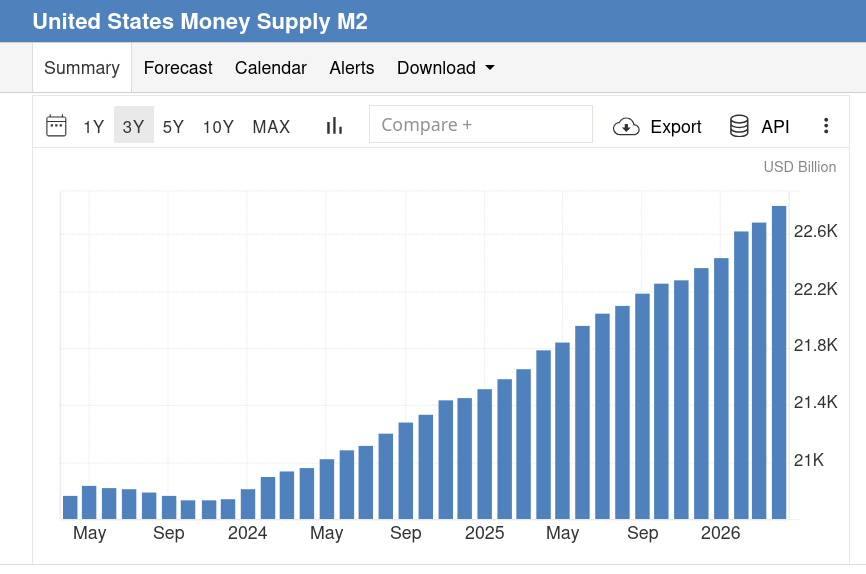866x574 pixels.
Task: Click the Export button label
Action: [676, 127]
